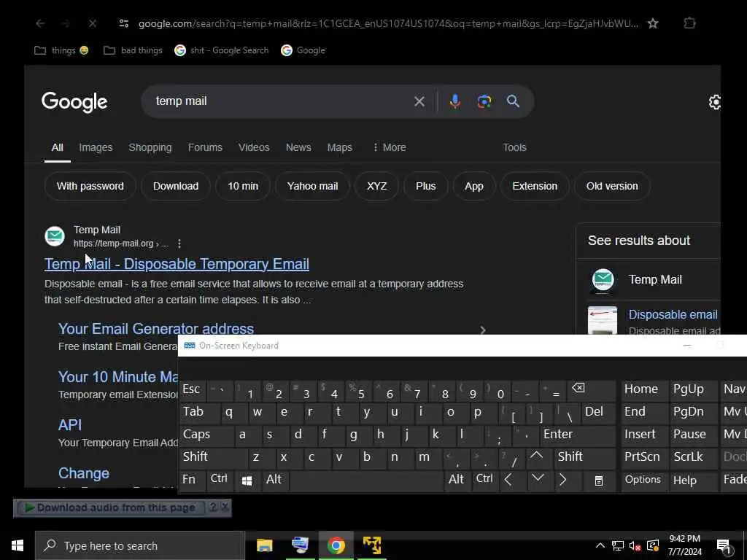Expand Your Email Generator address sitelink chevron
This screenshot has width=747, height=560.
click(x=483, y=330)
